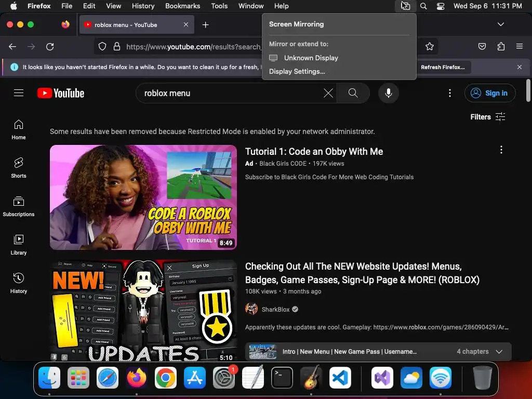Open more options for the Obby tutorial ad

click(501, 150)
